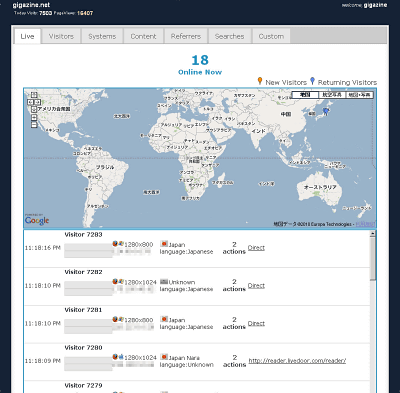
Task: Click the New Visitors legend label
Action: point(286,82)
